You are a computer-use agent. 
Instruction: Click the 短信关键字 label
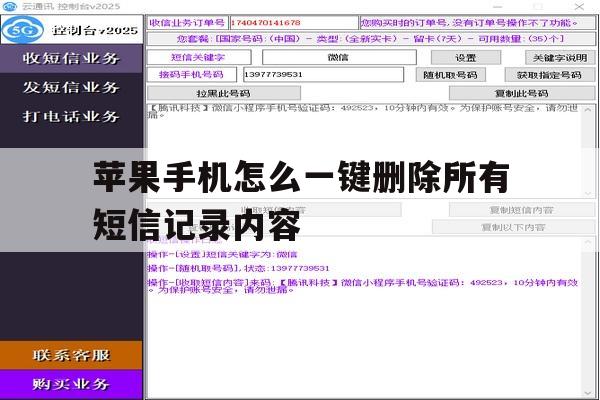point(198,57)
